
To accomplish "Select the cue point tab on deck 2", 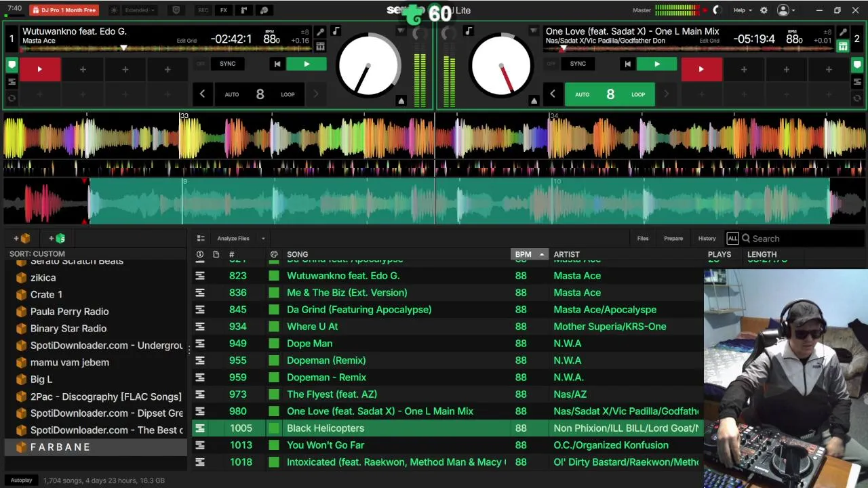I will 859,65.
